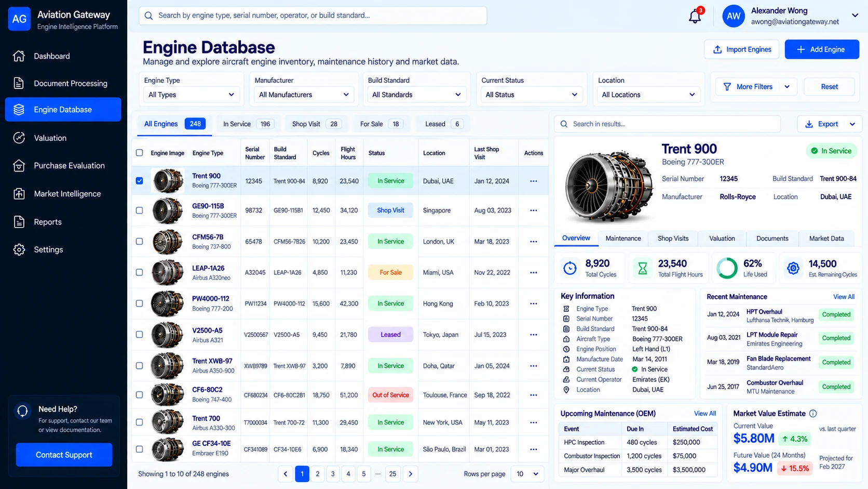Open the Build Standard dropdown
The width and height of the screenshot is (868, 489).
point(417,95)
